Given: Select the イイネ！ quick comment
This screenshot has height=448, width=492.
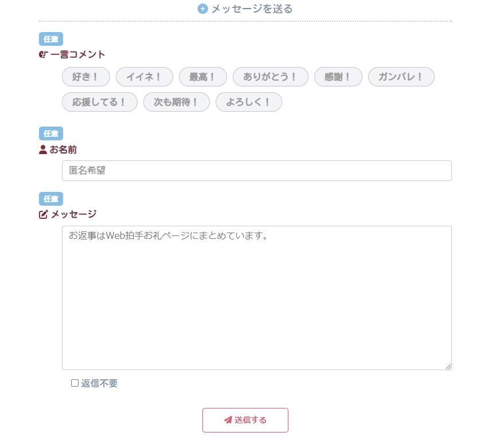Looking at the screenshot, I should coord(145,77).
